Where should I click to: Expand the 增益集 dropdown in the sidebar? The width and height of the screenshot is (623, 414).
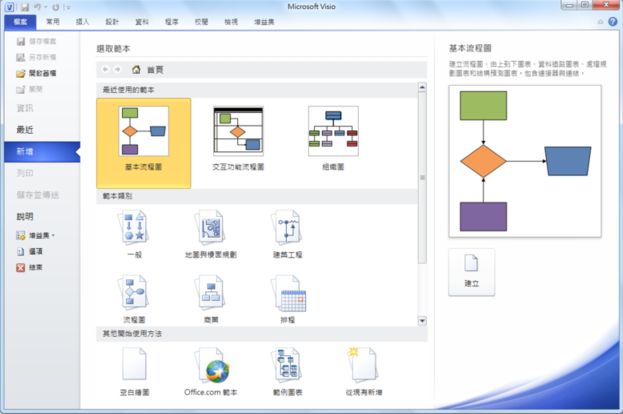[x=36, y=236]
